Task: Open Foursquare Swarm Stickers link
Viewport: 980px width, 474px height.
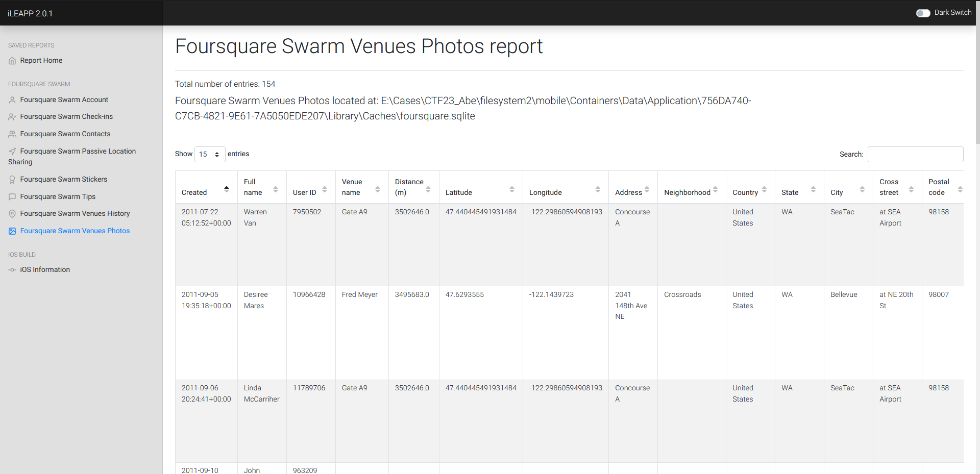Action: [63, 179]
